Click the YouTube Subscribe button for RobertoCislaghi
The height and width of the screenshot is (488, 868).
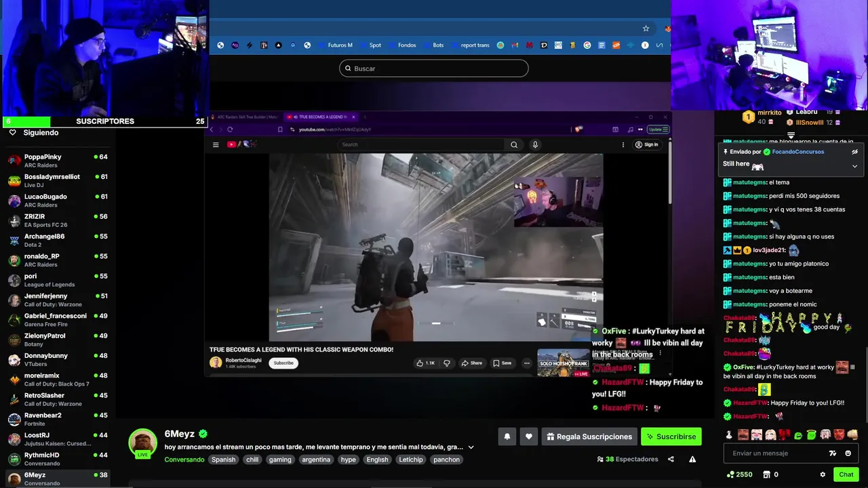[x=283, y=363]
